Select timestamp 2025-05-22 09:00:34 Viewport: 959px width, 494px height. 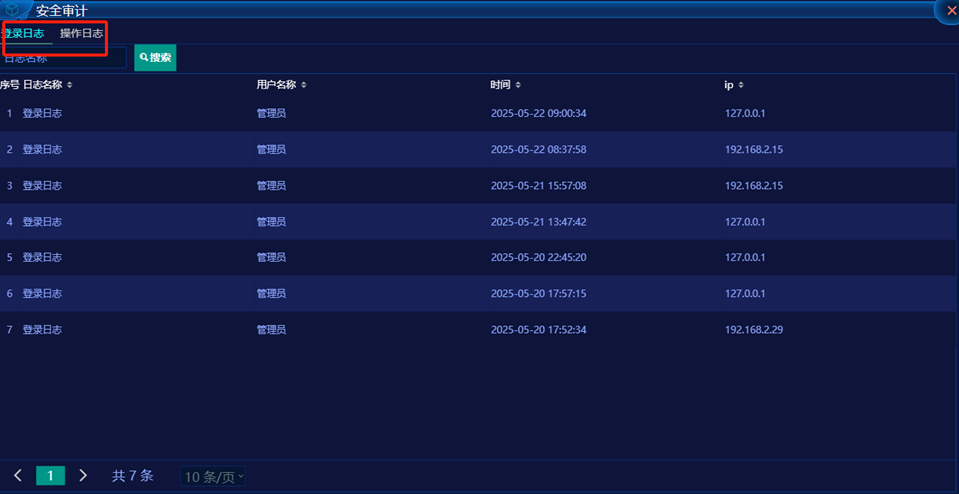pos(539,113)
